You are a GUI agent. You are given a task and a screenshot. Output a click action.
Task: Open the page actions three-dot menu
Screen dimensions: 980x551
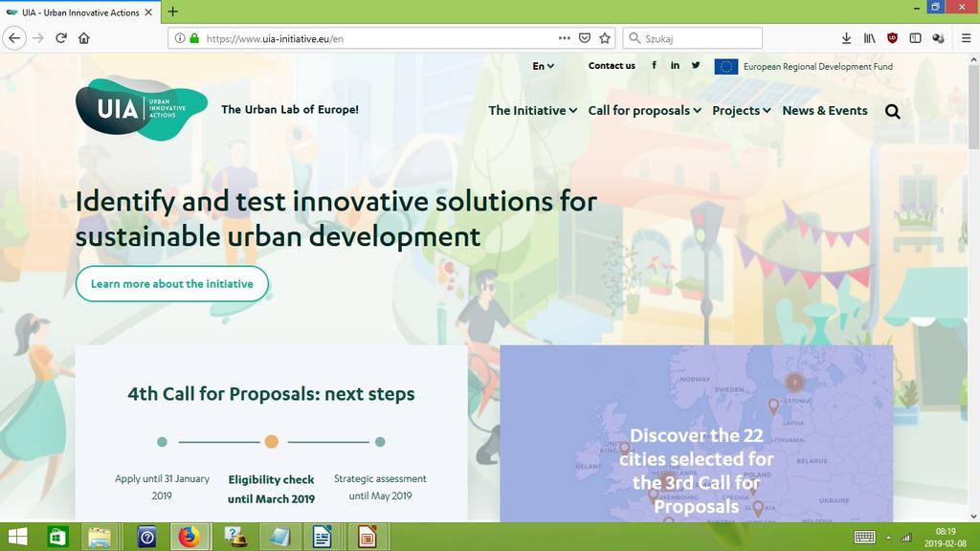[x=565, y=38]
